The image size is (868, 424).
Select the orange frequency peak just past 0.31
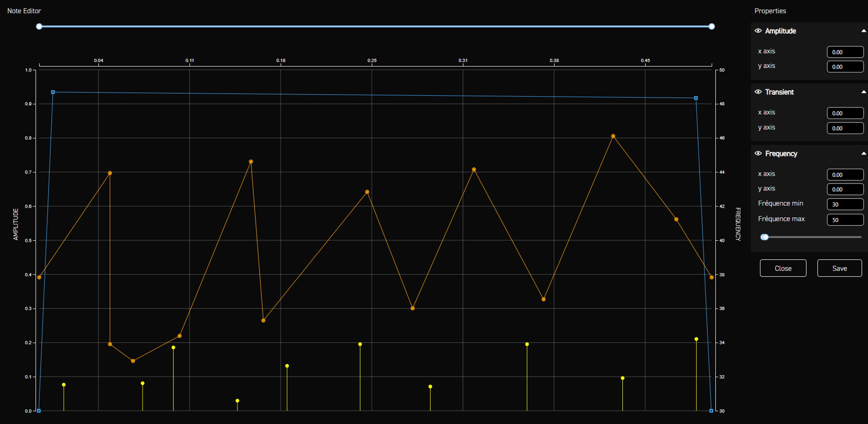(x=474, y=169)
